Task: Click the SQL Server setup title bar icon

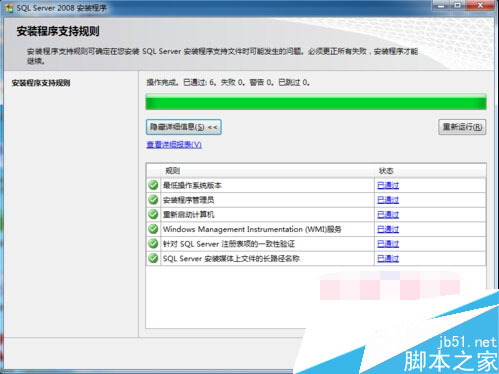Action: [9, 8]
